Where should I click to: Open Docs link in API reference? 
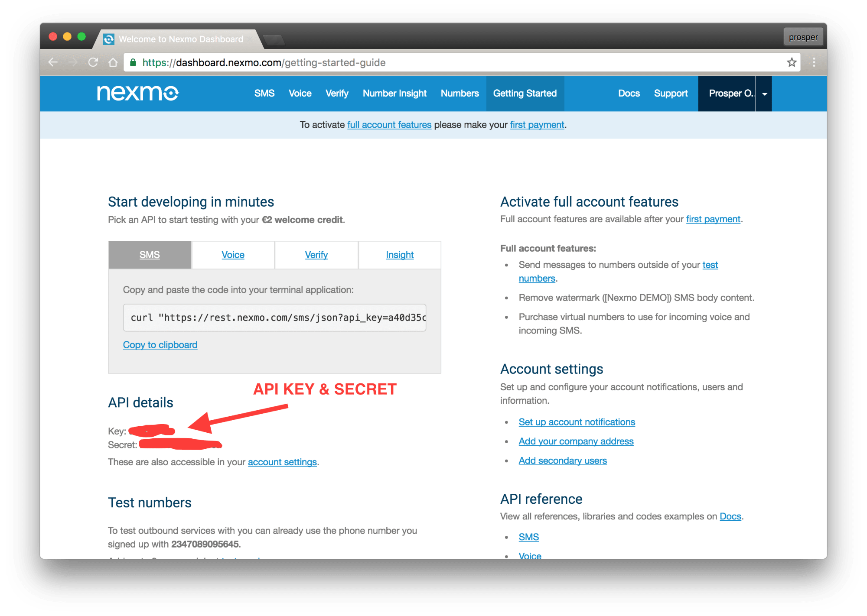point(730,516)
